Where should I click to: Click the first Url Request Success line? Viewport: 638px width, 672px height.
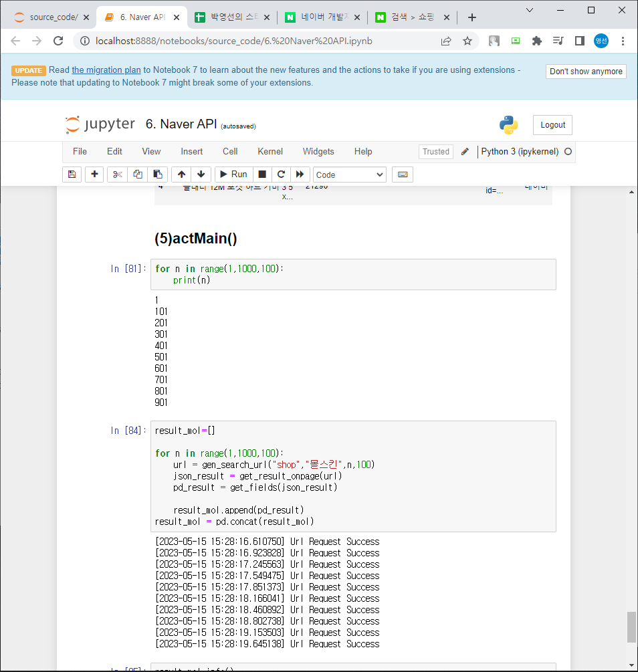coord(267,542)
